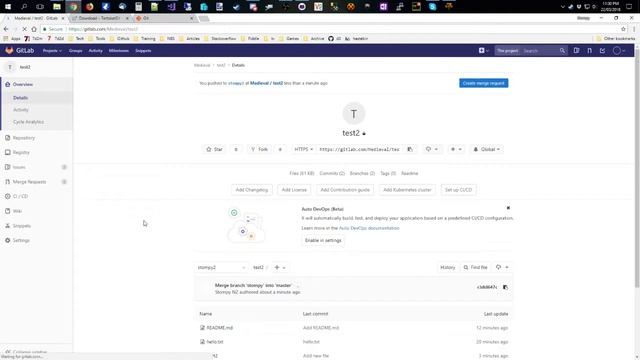Open the Projects dropdown in the navbar
This screenshot has height=360, width=640.
point(52,51)
